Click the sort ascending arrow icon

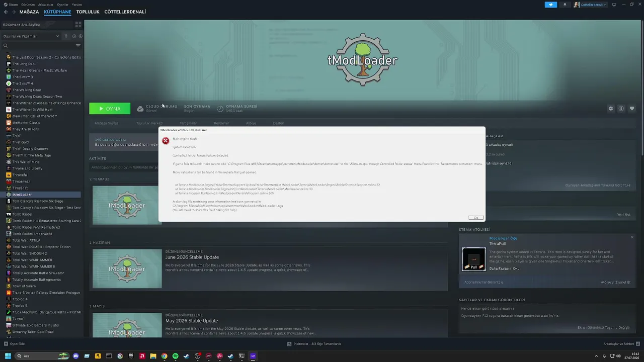[x=66, y=36]
